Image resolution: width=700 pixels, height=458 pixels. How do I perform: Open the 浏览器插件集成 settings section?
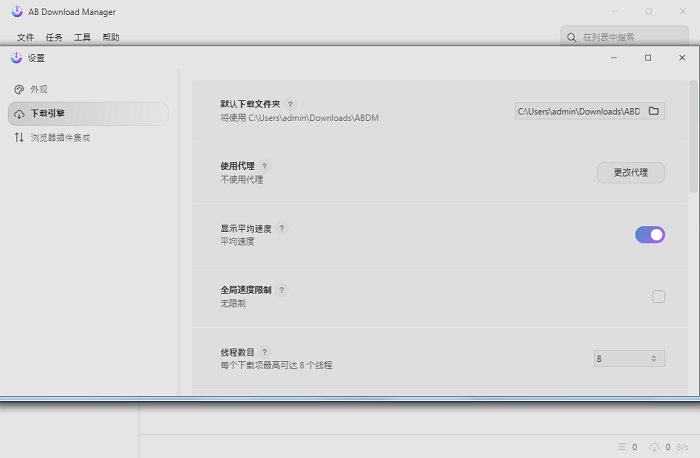[x=60, y=138]
